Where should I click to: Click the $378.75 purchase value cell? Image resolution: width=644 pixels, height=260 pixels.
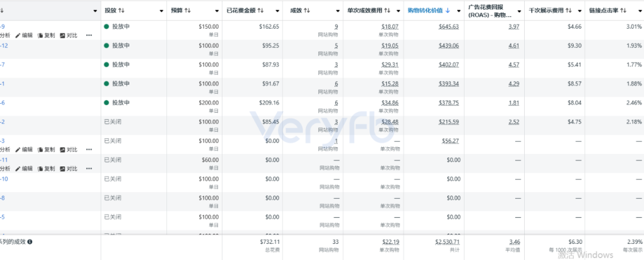448,103
